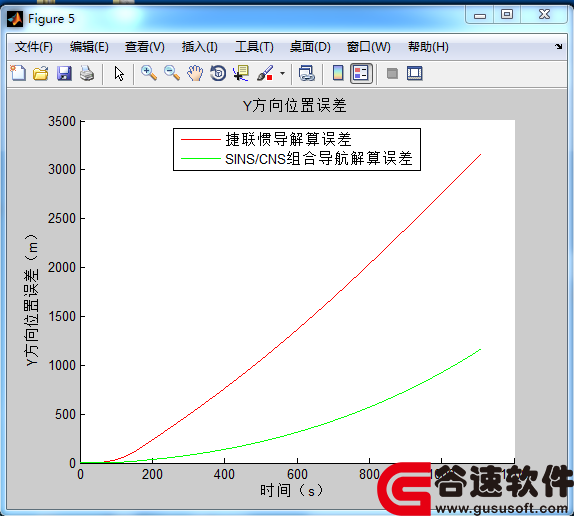The width and height of the screenshot is (574, 516).
Task: Toggle the legend with the Insert Legend icon
Action: click(x=361, y=74)
